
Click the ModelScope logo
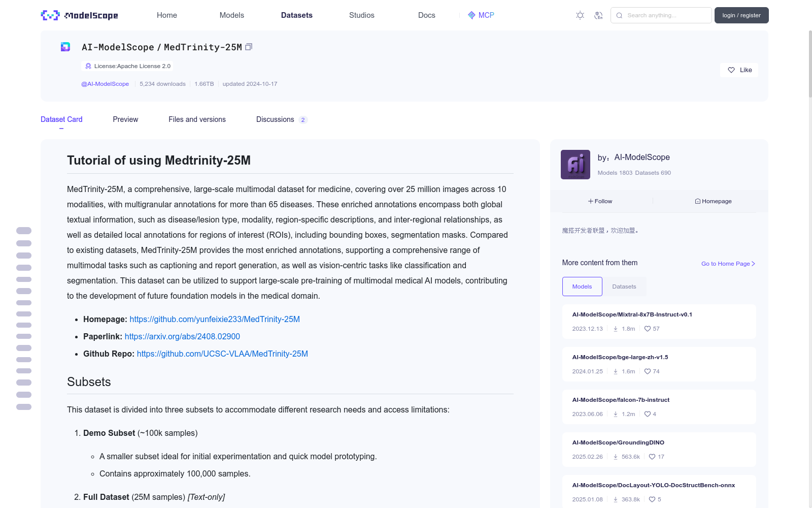(x=79, y=15)
